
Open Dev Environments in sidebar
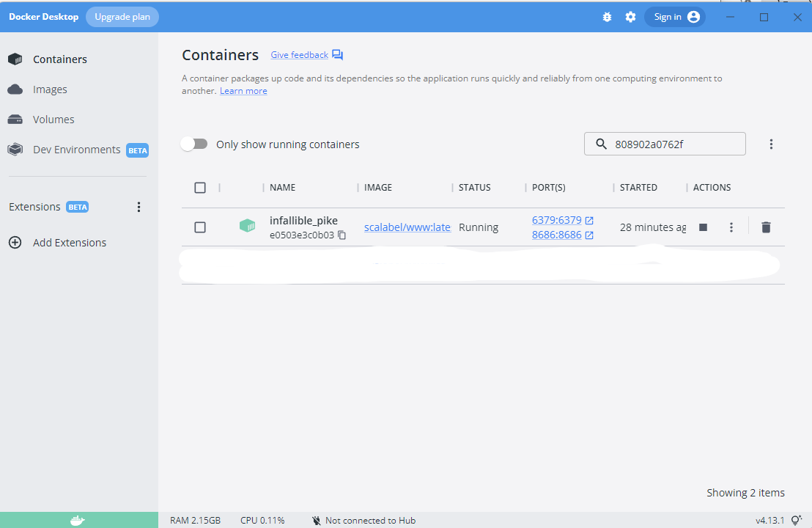[77, 149]
